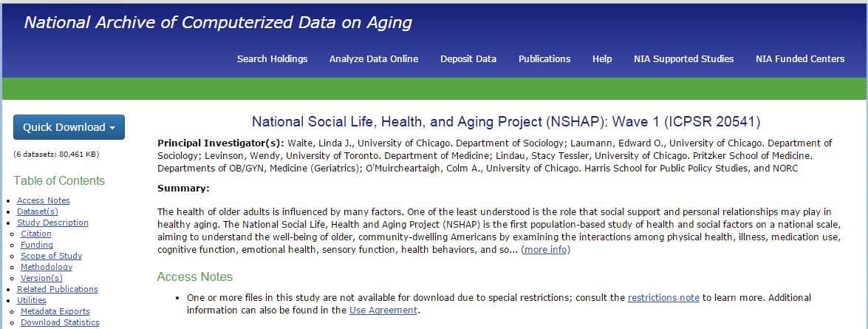Open the Methodology link
868x329 pixels.
47,267
